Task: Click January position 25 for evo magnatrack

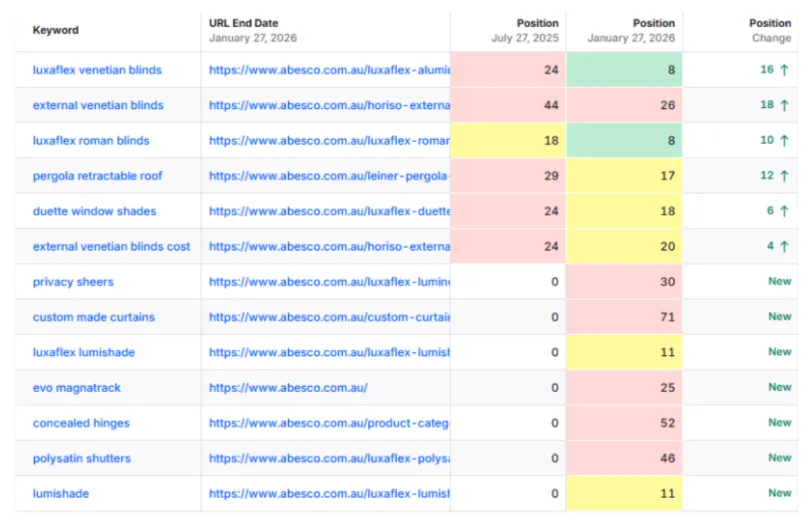Action: point(624,388)
